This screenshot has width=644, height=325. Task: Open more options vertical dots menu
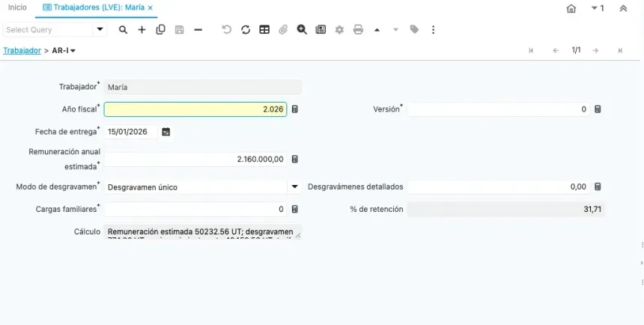[433, 30]
